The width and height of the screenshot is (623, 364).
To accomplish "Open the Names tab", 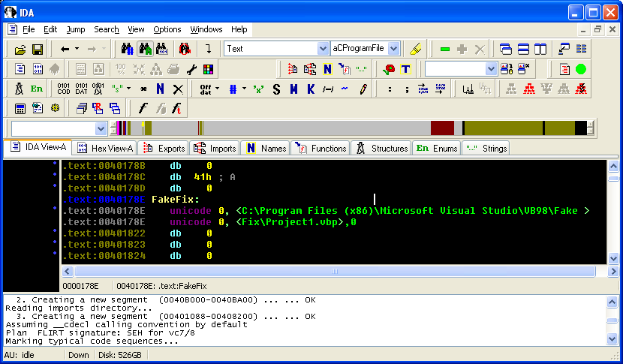I will click(266, 148).
